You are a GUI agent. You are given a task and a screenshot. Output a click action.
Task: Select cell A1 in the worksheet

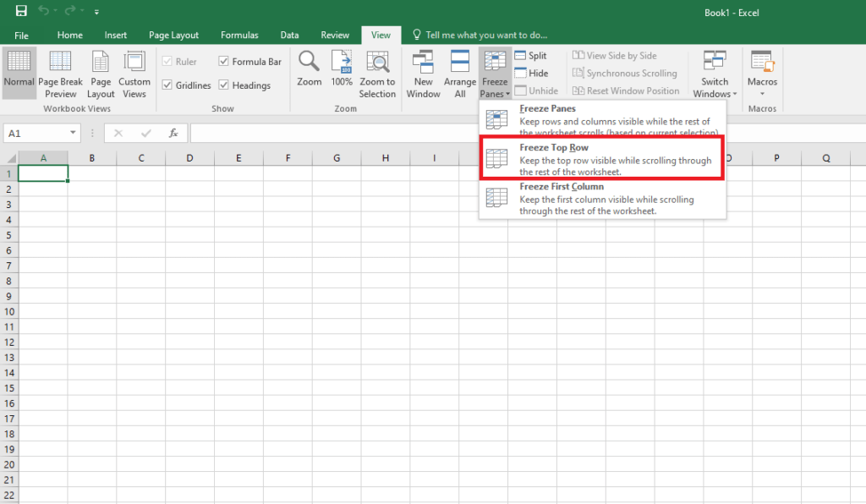[x=43, y=173]
